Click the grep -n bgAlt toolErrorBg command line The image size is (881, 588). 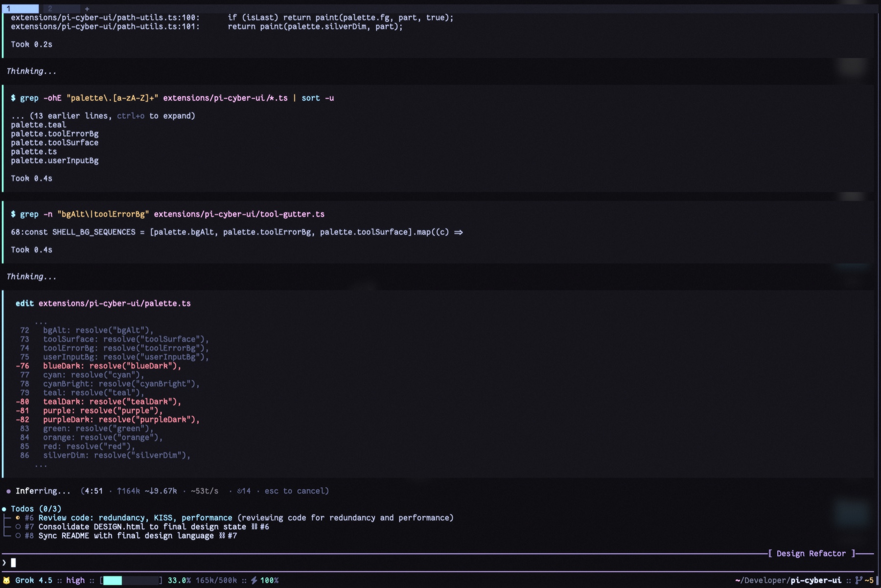pos(167,214)
